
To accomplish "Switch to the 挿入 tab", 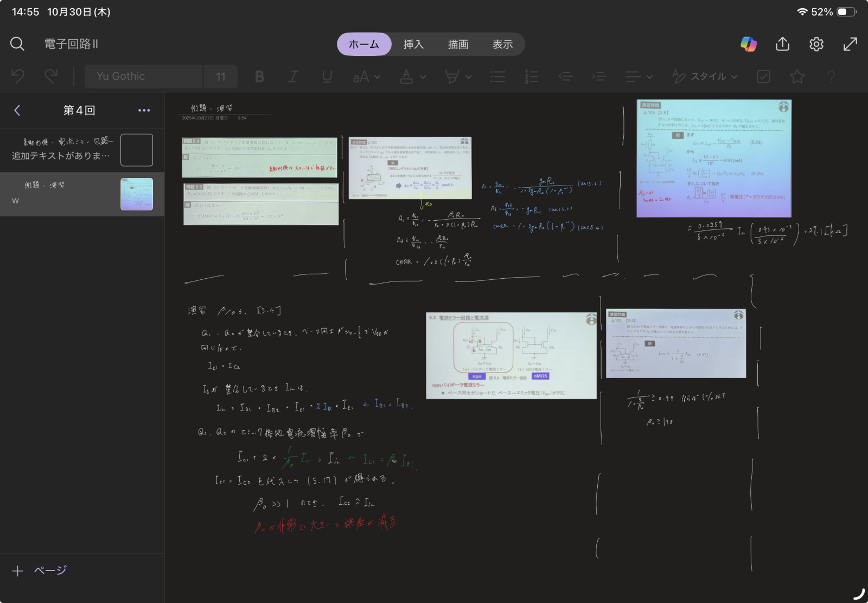I will [413, 44].
